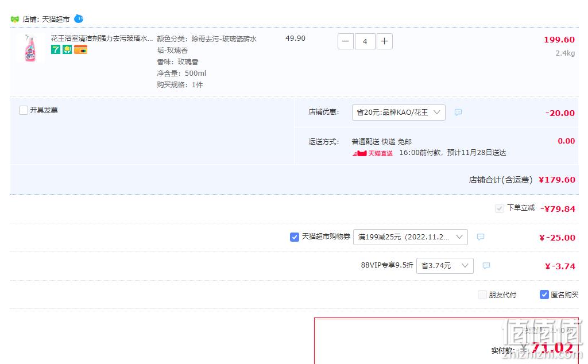This screenshot has height=364, width=588.
Task: Click the Tmall supermarket store logo icon
Action: click(x=14, y=19)
